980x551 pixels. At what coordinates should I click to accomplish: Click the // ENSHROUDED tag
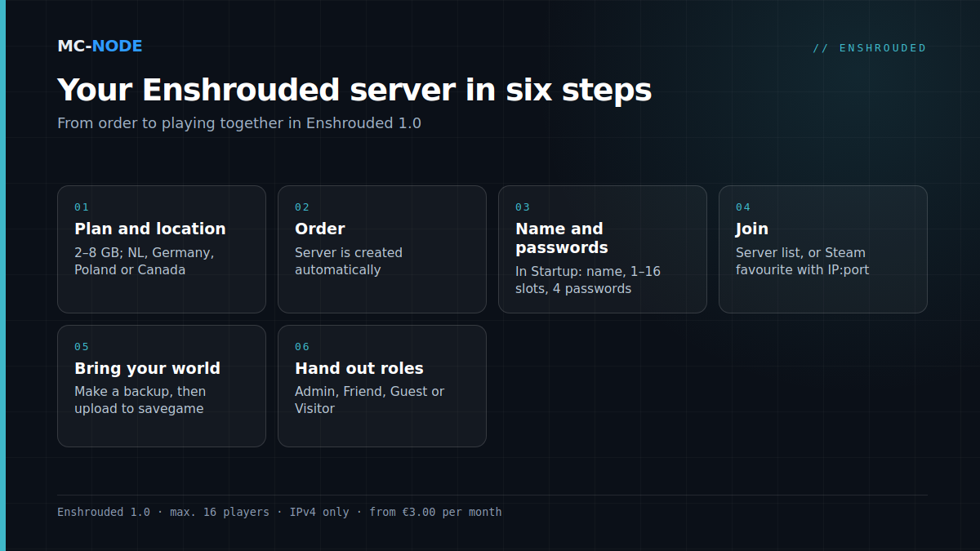click(x=870, y=48)
